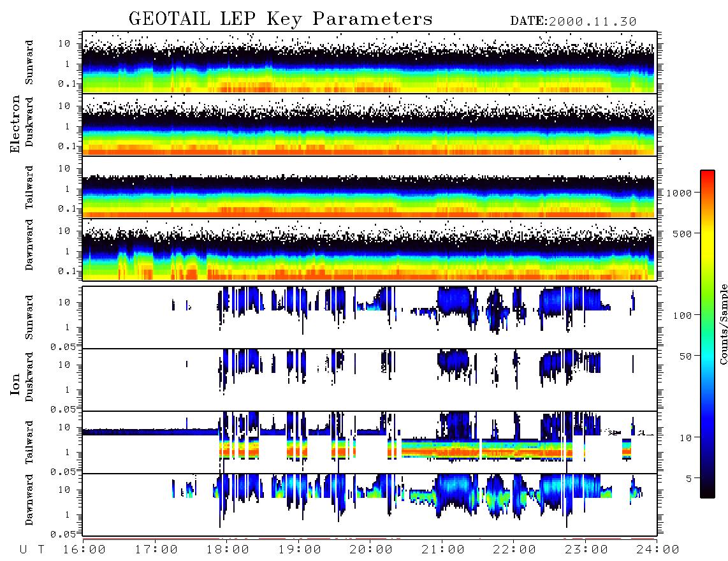Click the 0.05 tick on Ion Dawnward axis

point(62,534)
